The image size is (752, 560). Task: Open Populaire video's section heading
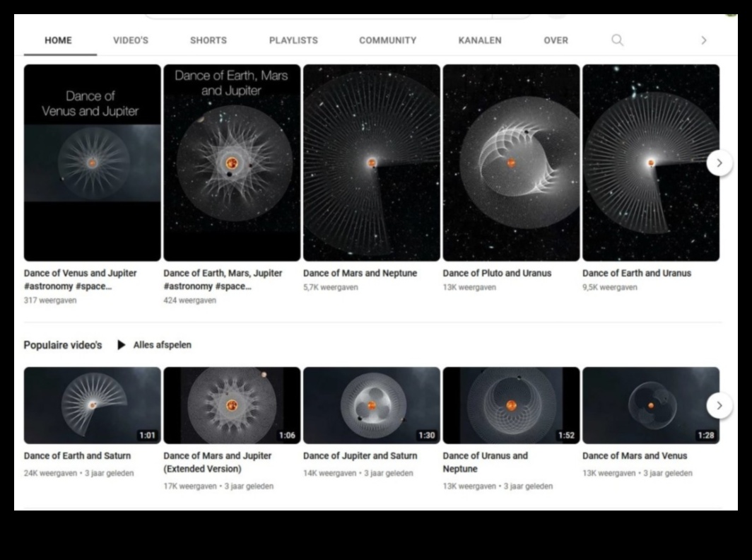tap(63, 345)
